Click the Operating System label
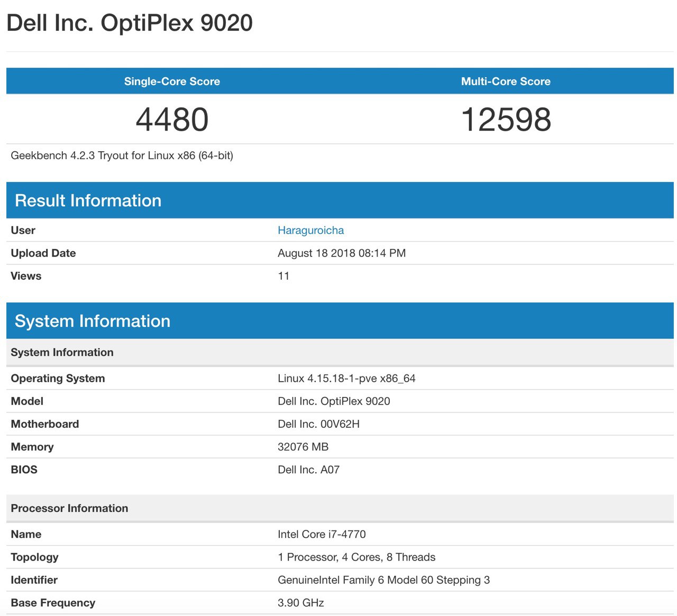The image size is (677, 616). (x=58, y=379)
